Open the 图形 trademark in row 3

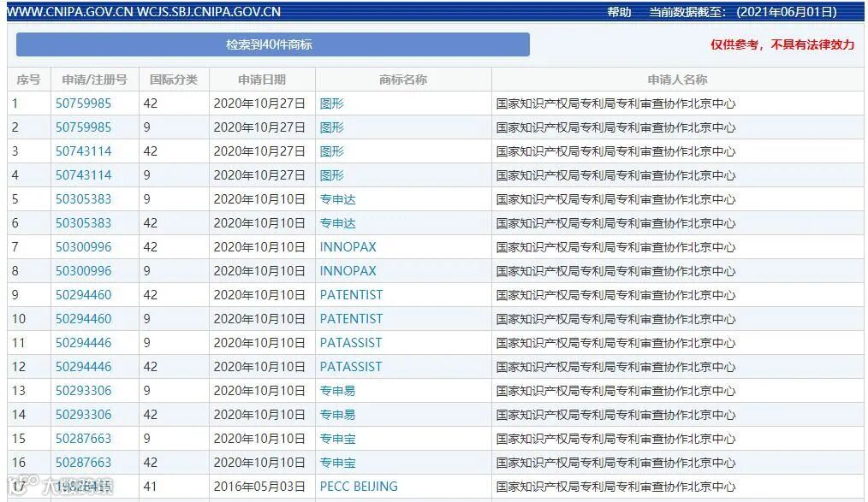331,151
